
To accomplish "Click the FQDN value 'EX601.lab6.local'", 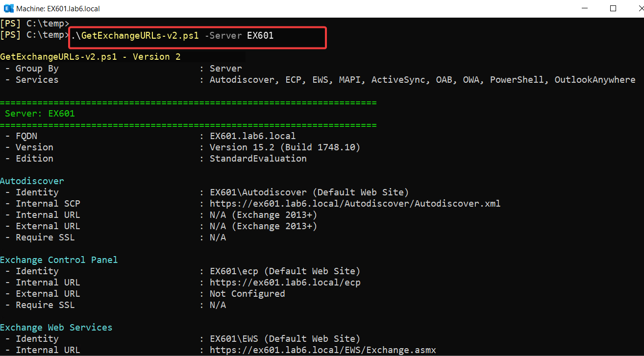I will [x=252, y=136].
